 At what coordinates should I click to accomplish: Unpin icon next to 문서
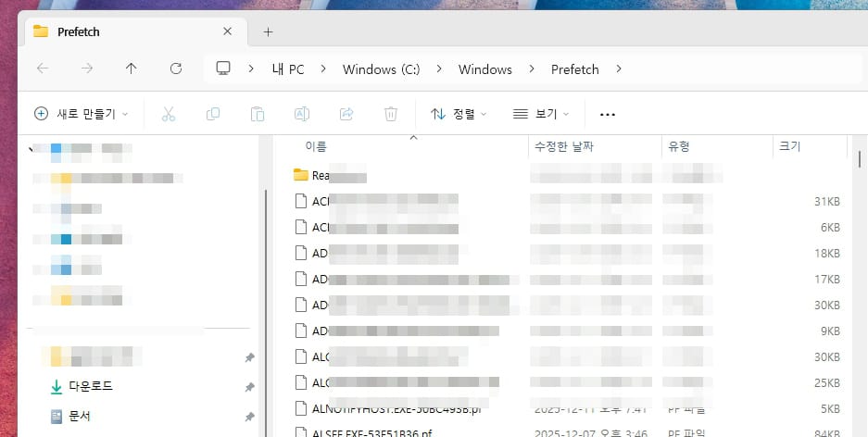click(250, 417)
